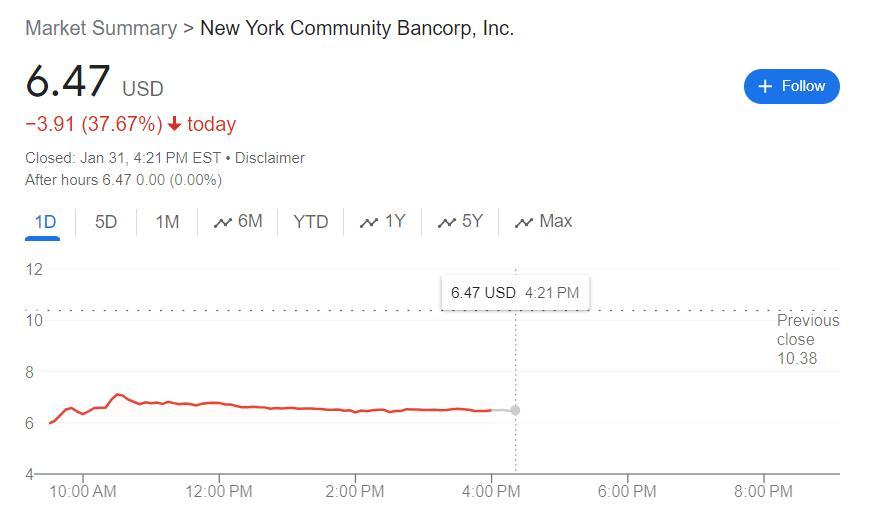Viewport: 870px width, 521px height.
Task: Click the trend icon beside 5Y
Action: [x=447, y=223]
